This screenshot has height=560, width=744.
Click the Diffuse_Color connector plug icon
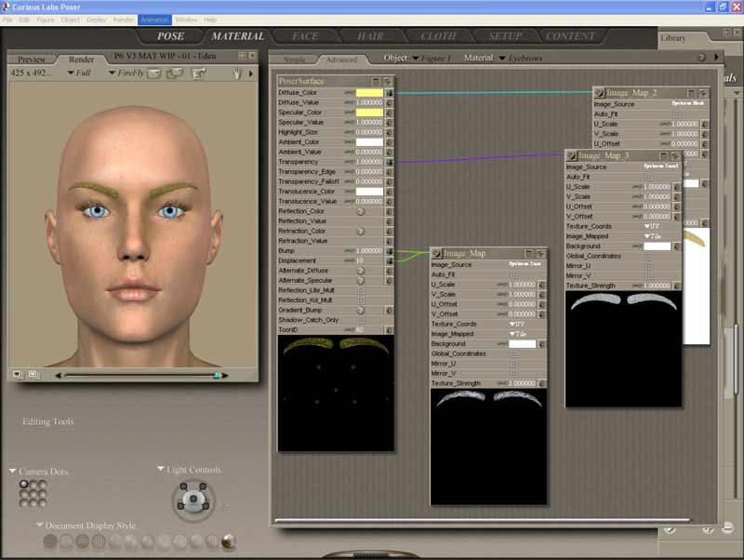pos(389,93)
